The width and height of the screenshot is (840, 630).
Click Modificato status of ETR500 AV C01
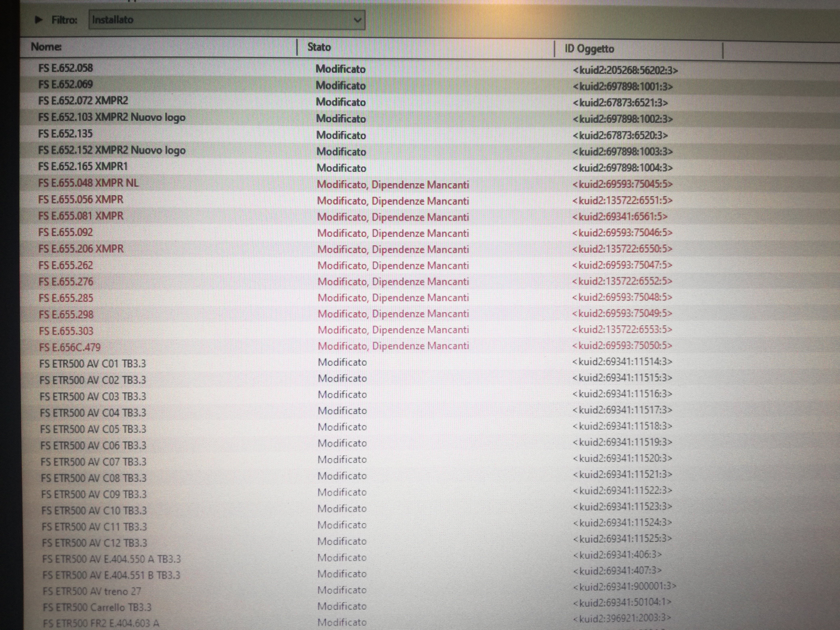pos(342,362)
